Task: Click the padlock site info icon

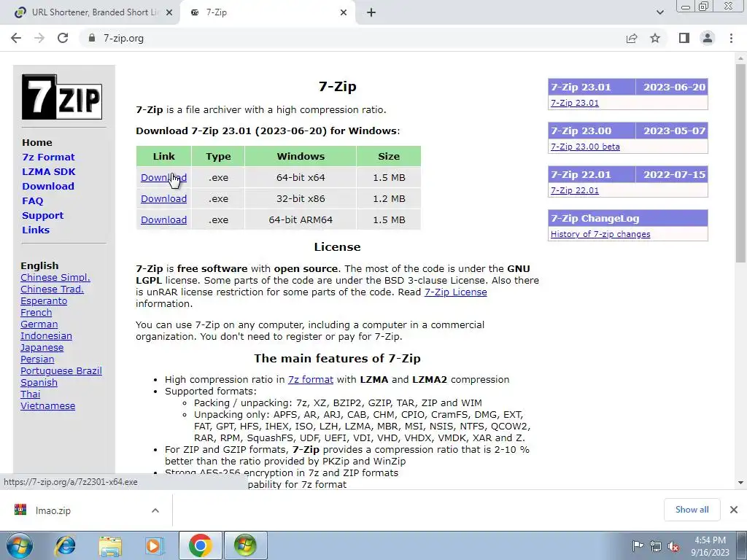Action: coord(92,38)
